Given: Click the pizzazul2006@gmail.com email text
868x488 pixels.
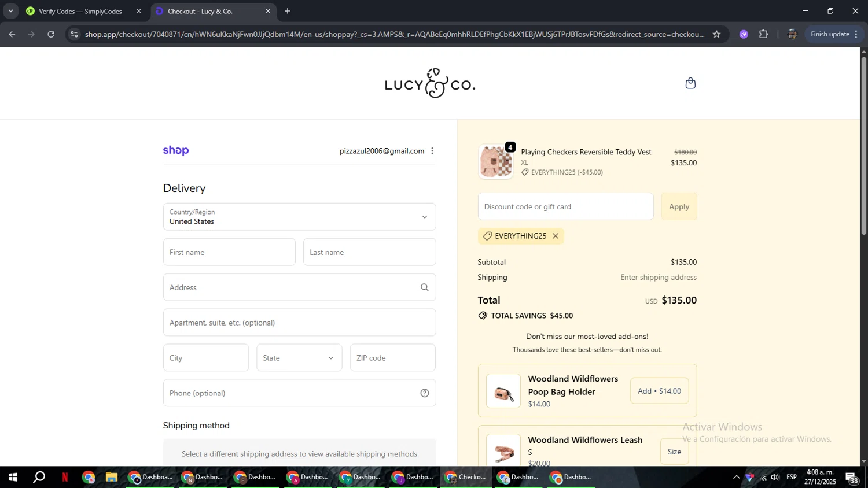Looking at the screenshot, I should (x=382, y=151).
